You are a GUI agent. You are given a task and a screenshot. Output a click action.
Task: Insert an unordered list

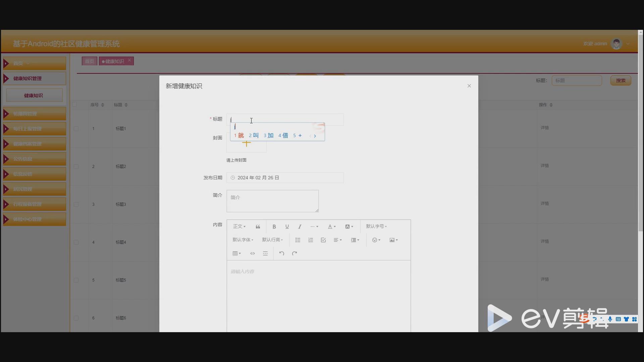[x=298, y=240]
